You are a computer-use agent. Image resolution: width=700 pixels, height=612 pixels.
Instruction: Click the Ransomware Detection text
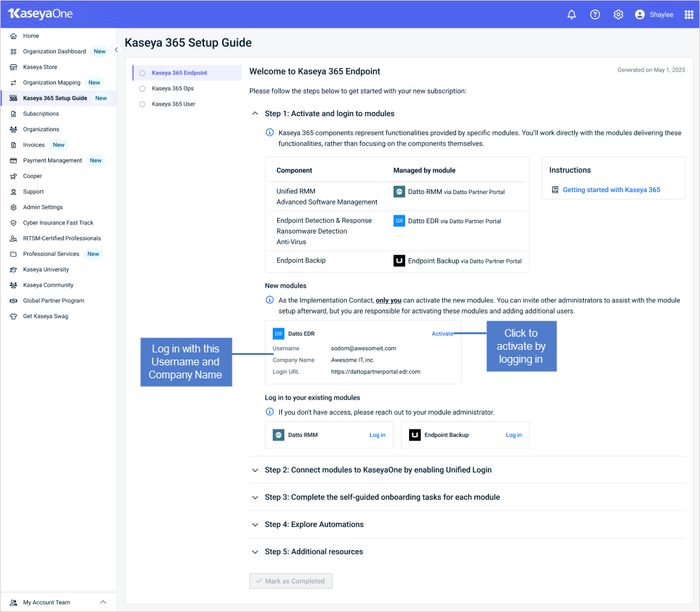click(312, 232)
